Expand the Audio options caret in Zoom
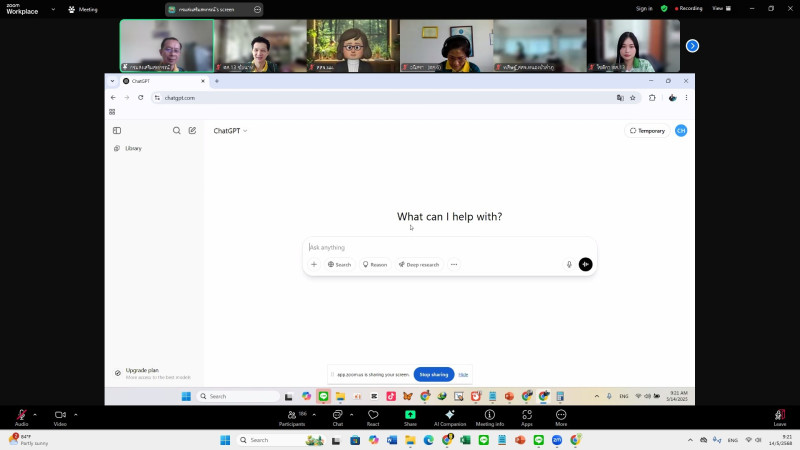Screen dimensions: 800x450 pyautogui.click(x=35, y=414)
